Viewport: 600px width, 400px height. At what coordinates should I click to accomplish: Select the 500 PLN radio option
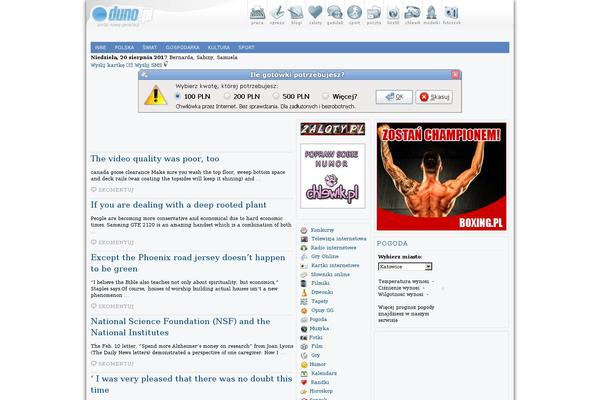276,96
